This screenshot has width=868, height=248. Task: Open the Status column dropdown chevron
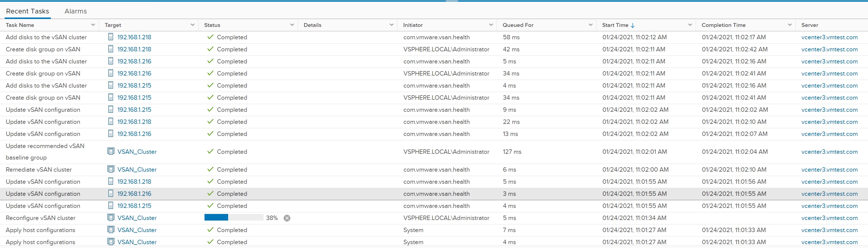292,25
